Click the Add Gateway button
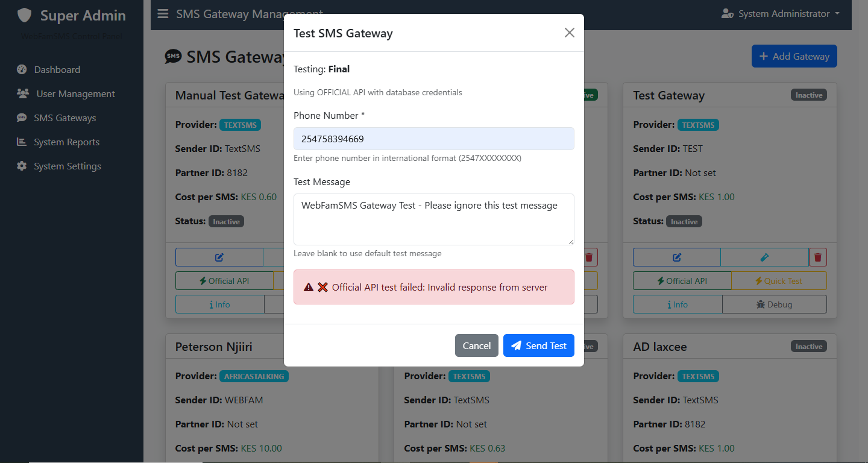The image size is (868, 463). [x=794, y=56]
